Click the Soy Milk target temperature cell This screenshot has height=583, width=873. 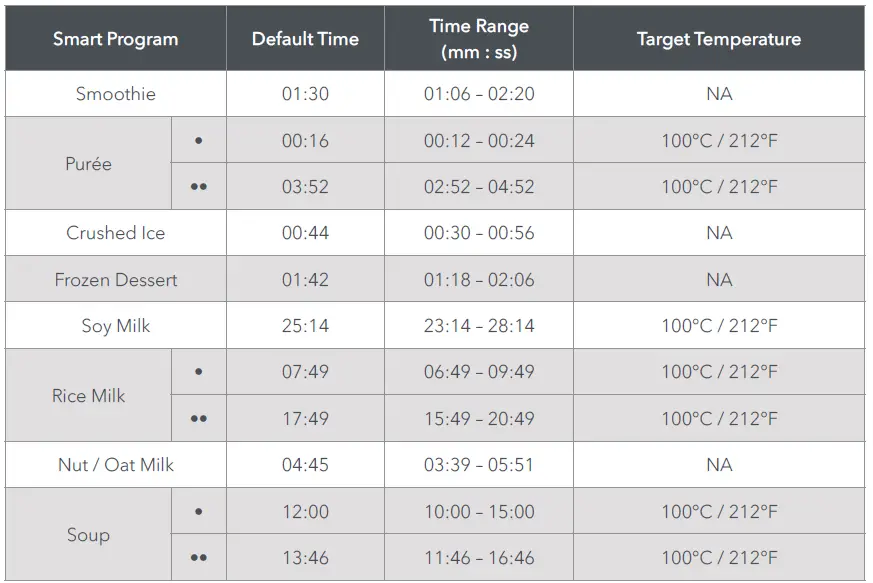point(718,326)
